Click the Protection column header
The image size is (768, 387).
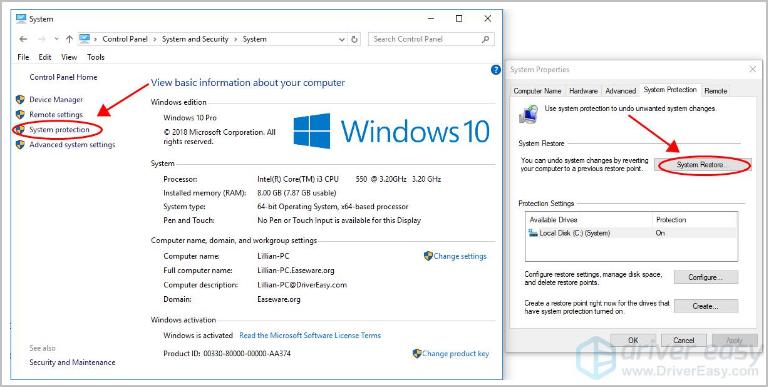pyautogui.click(x=671, y=220)
